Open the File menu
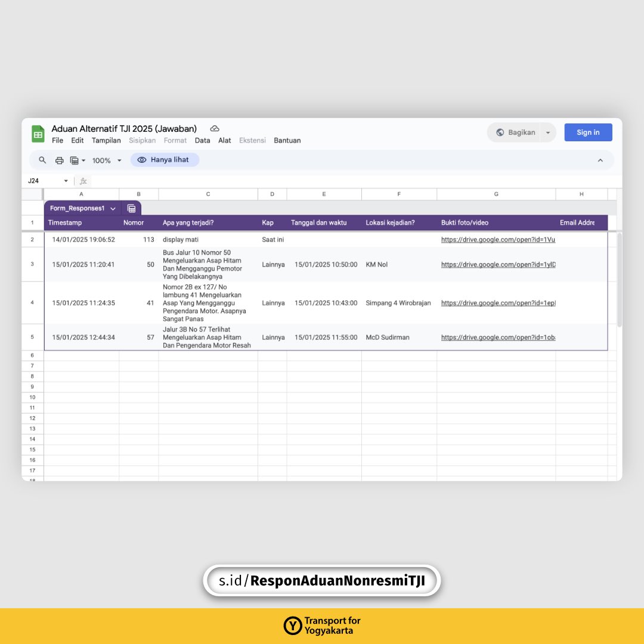644x644 pixels. point(57,141)
